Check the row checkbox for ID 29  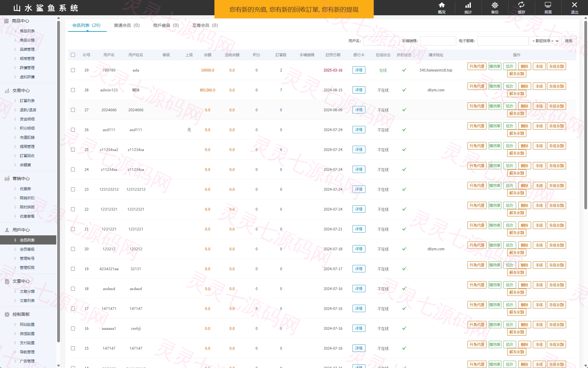point(73,70)
